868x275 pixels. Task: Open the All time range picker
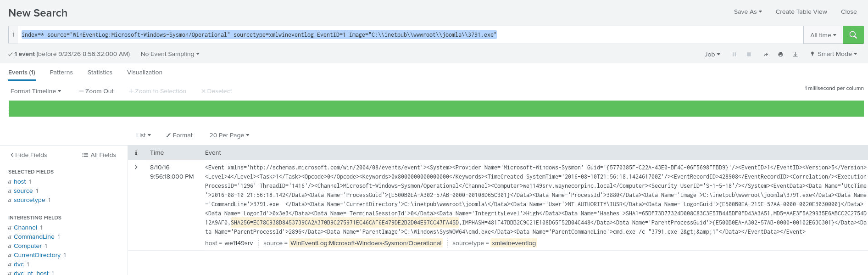click(x=823, y=35)
